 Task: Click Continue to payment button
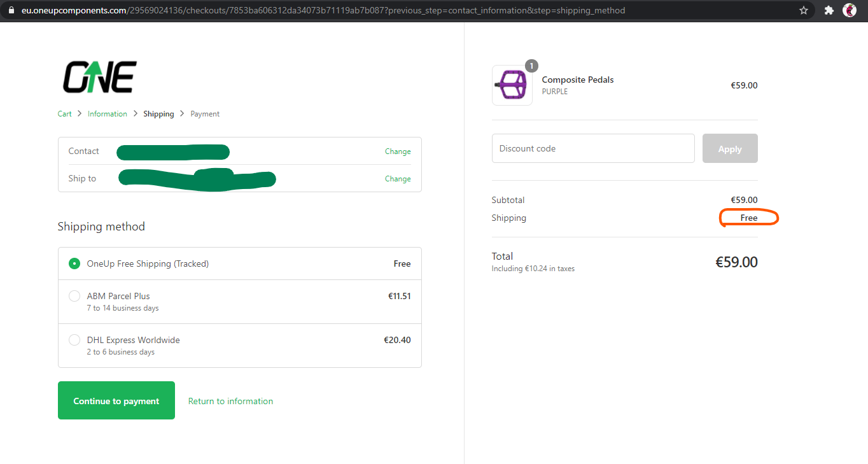(x=116, y=400)
